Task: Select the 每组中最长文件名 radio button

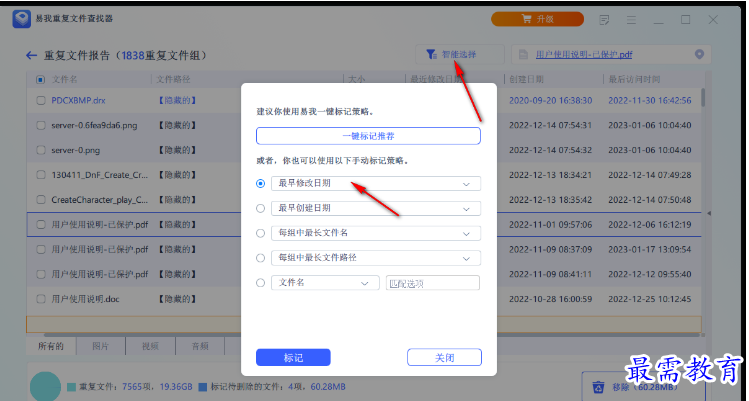Action: click(x=260, y=233)
